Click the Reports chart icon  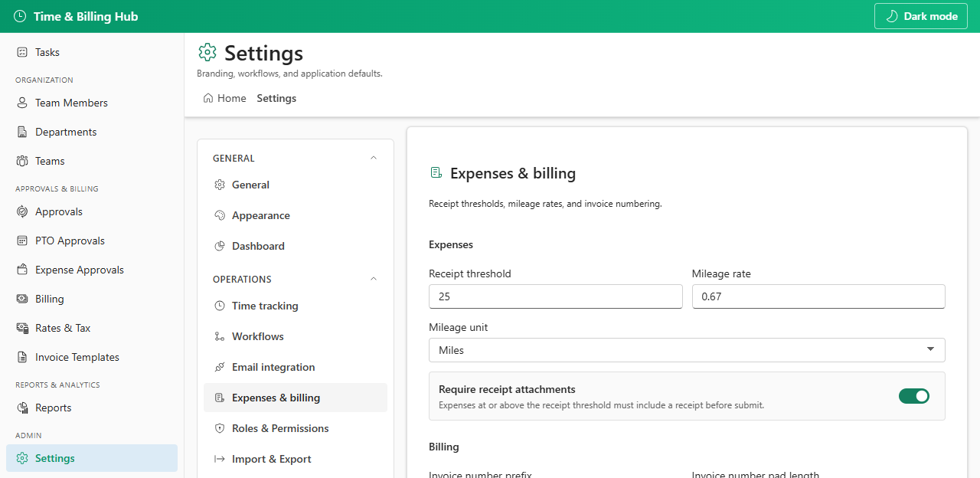pos(22,408)
